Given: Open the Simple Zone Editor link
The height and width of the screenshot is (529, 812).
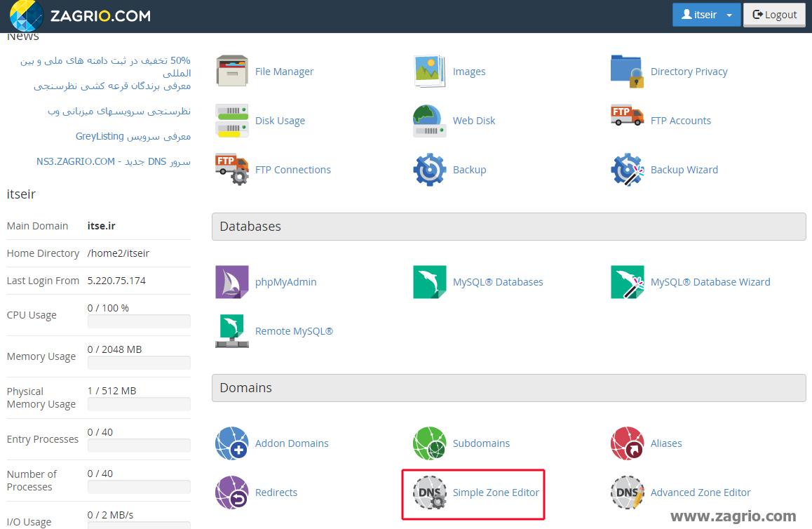Looking at the screenshot, I should [496, 493].
